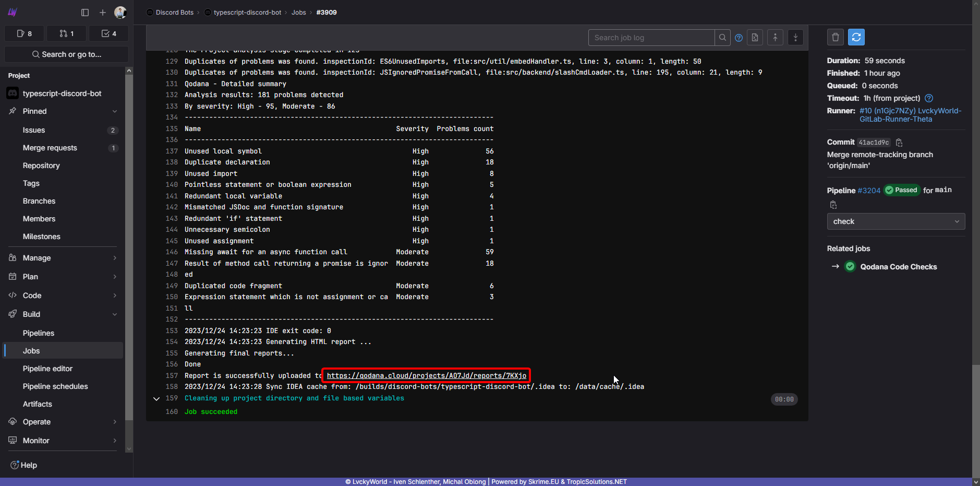
Task: Open assigned merge requests counter
Action: (x=67, y=33)
